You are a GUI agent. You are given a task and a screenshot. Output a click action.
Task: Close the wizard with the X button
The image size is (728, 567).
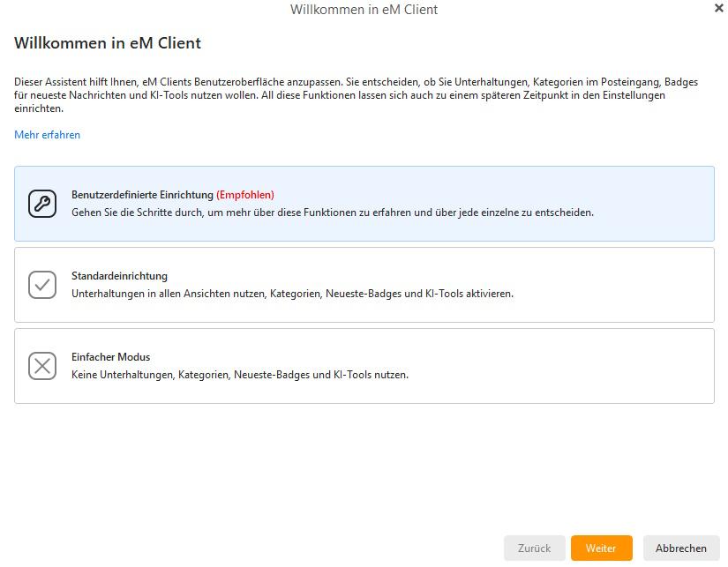click(x=717, y=8)
